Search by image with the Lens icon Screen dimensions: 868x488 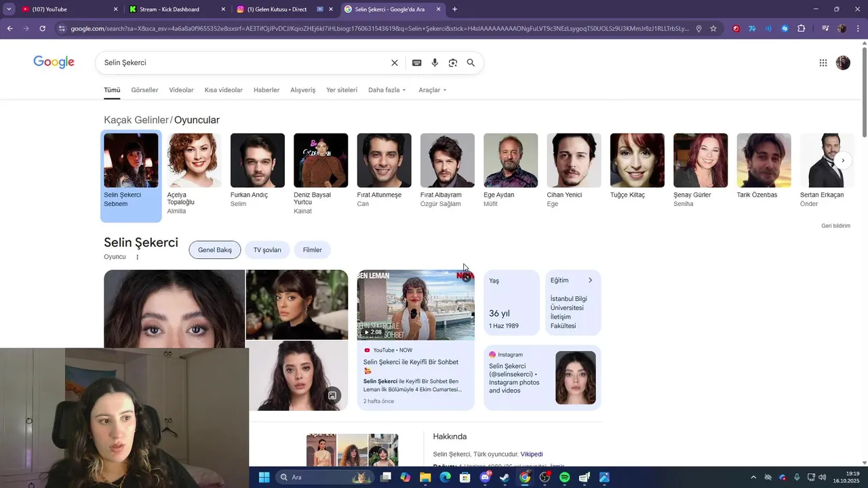click(453, 62)
